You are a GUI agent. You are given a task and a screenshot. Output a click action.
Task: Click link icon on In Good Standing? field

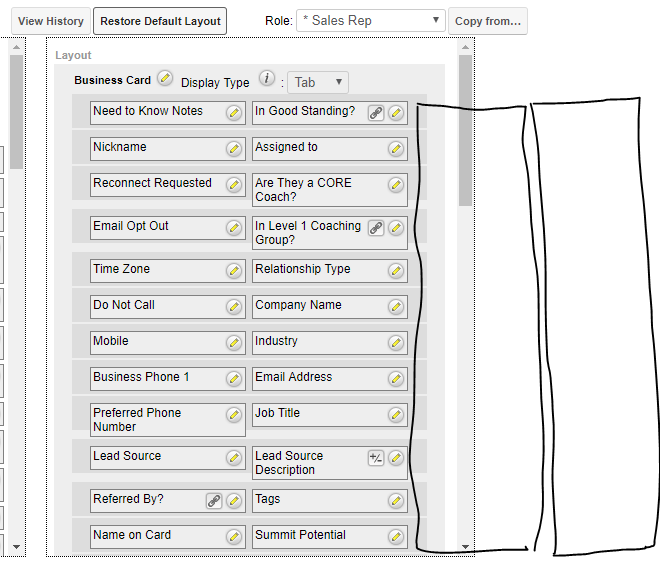point(376,113)
